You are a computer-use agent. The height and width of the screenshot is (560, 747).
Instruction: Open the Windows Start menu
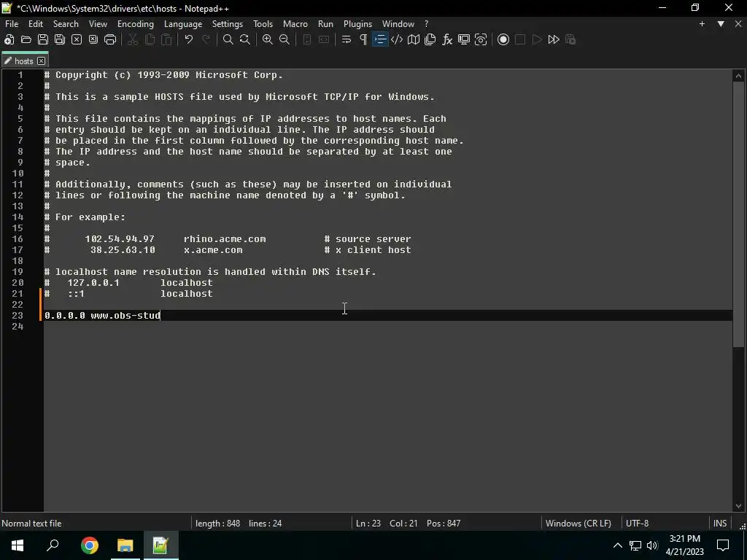click(x=18, y=545)
